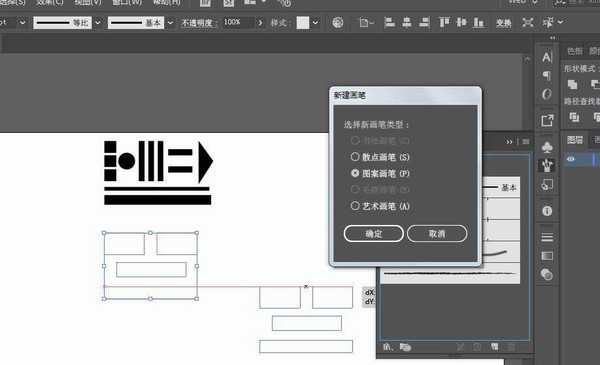Expand the opacity 100% arrow
Viewport: 600px width, 365px height.
click(x=261, y=23)
